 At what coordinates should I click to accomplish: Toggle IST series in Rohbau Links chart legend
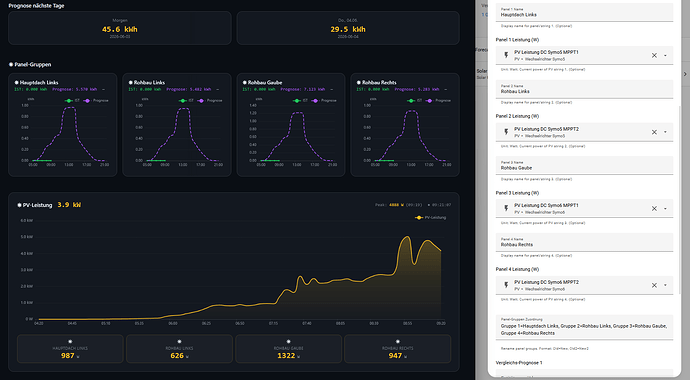pos(186,101)
